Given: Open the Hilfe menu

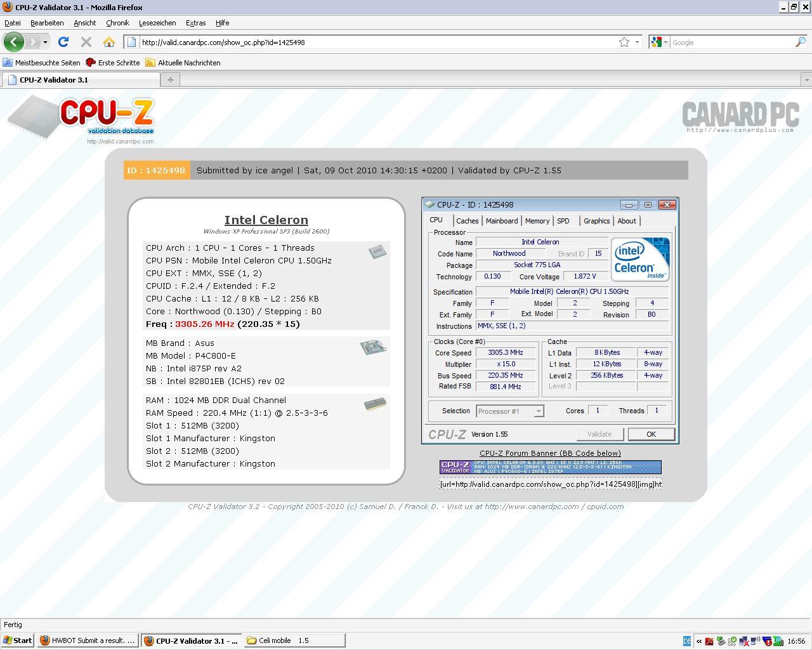Looking at the screenshot, I should coord(222,23).
